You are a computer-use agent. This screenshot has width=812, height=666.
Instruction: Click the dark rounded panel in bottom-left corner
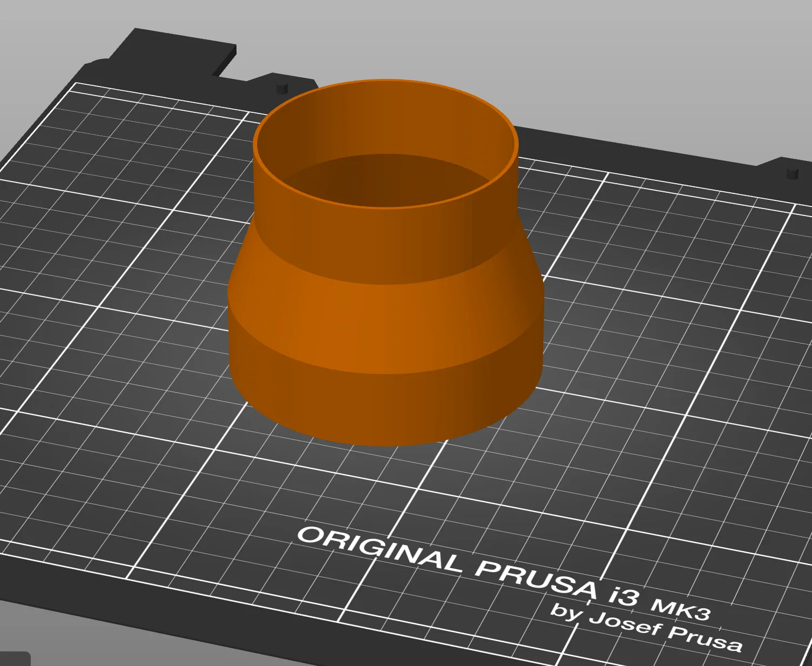pyautogui.click(x=15, y=659)
